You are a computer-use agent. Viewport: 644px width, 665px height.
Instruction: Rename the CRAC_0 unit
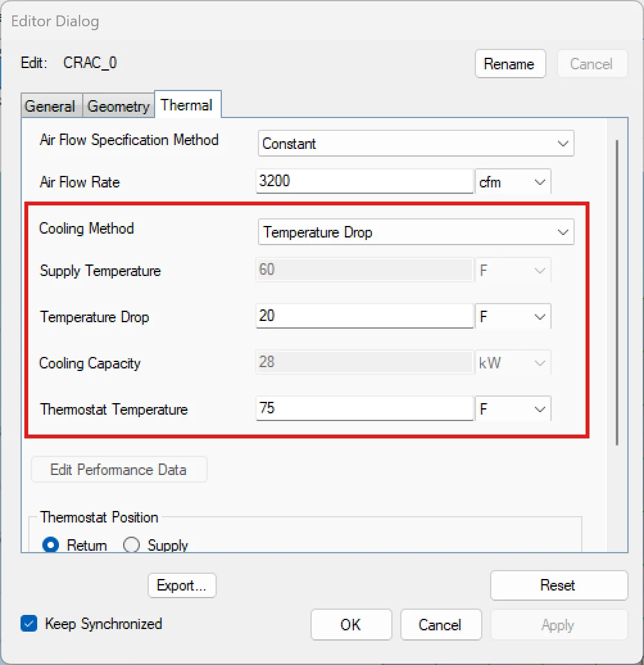click(x=510, y=64)
